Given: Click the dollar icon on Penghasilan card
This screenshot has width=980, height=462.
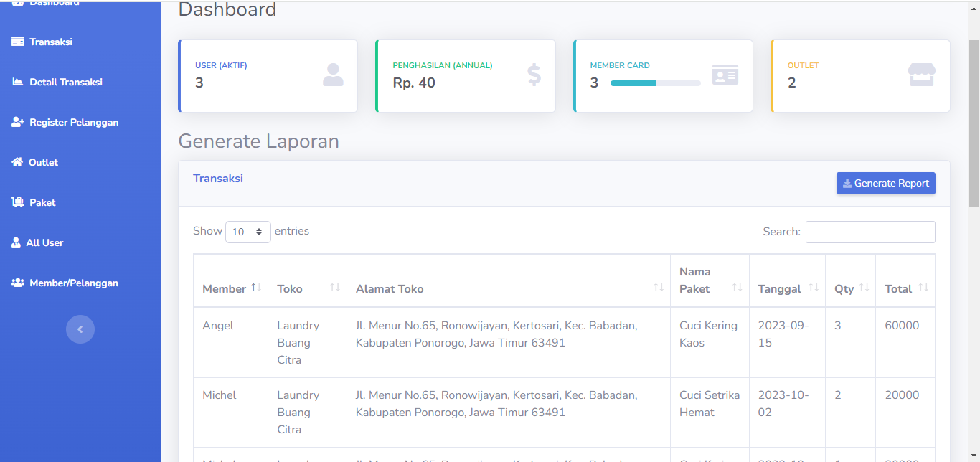Looking at the screenshot, I should [534, 75].
